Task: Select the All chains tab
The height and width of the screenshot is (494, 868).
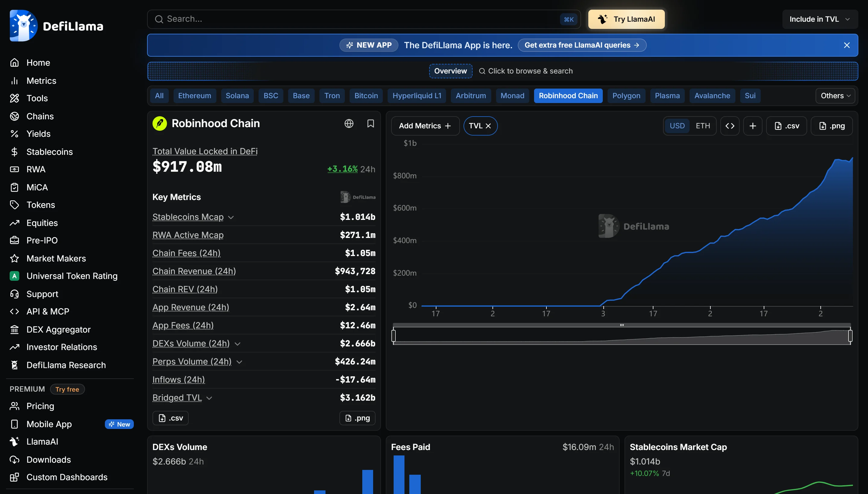Action: click(x=159, y=96)
